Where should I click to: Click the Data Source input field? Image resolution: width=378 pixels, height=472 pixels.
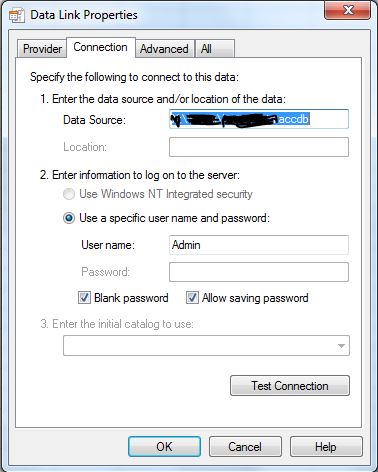pos(259,119)
